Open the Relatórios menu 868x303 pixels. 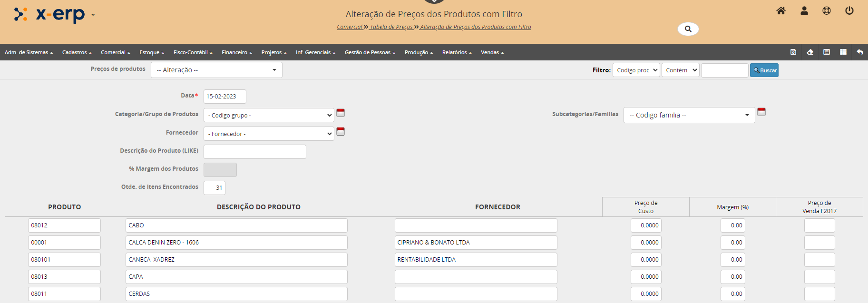click(x=457, y=52)
